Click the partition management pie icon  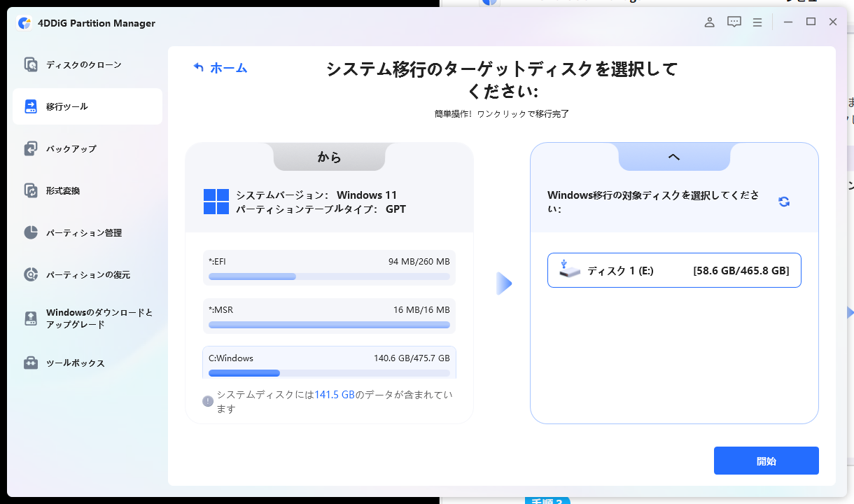pos(31,232)
